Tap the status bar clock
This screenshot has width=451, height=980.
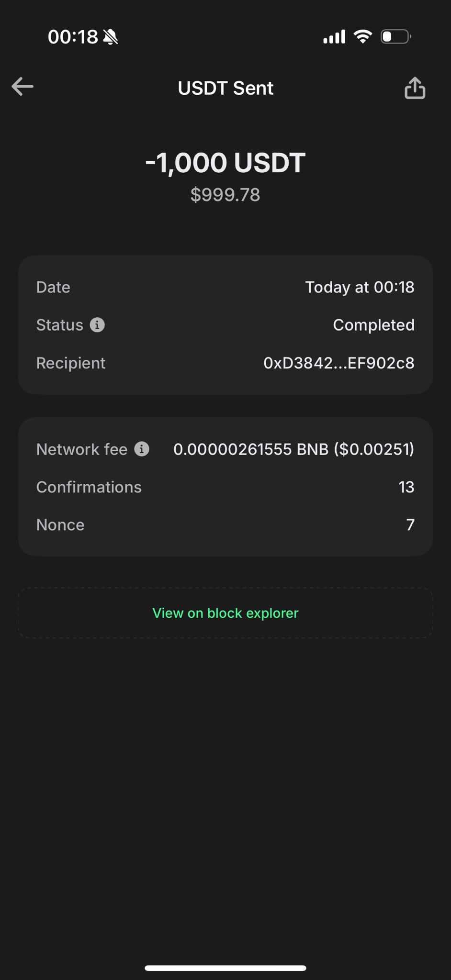coord(73,37)
